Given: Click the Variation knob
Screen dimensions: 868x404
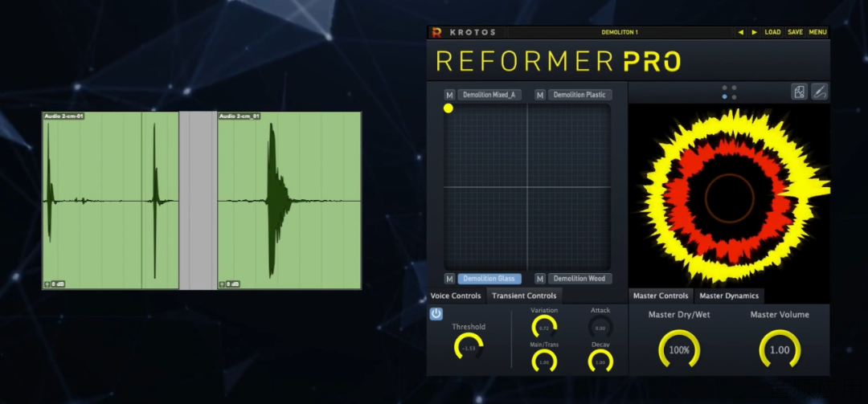Looking at the screenshot, I should coord(544,328).
